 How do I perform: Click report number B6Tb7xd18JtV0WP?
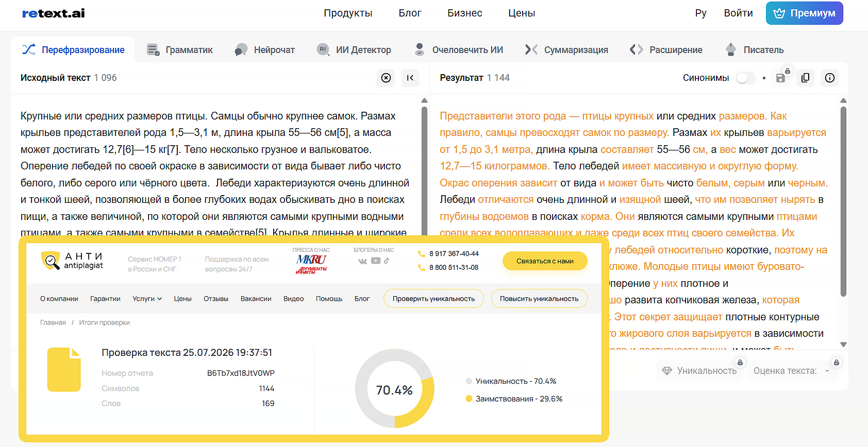click(x=241, y=373)
